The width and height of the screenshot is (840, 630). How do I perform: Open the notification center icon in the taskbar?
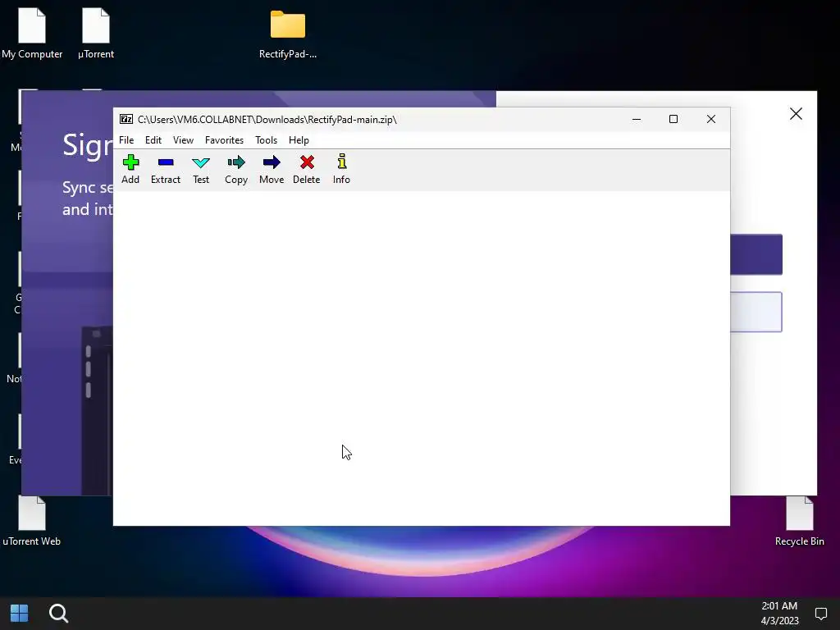820,614
